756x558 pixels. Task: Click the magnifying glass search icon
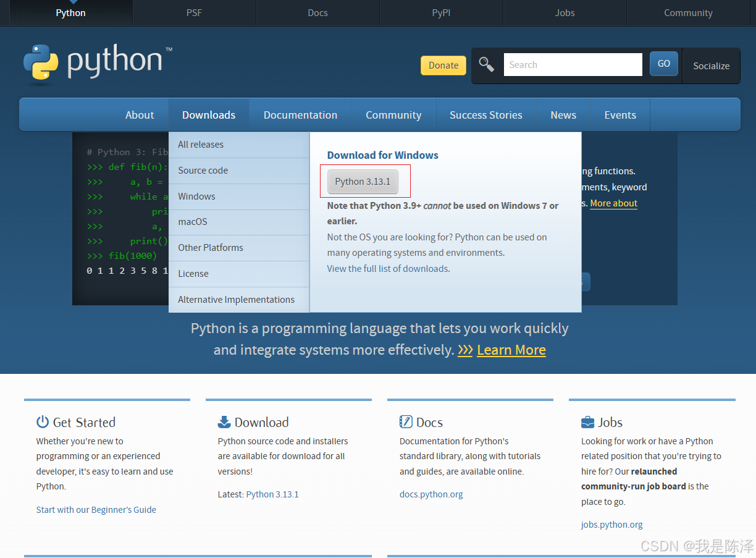[x=487, y=64]
